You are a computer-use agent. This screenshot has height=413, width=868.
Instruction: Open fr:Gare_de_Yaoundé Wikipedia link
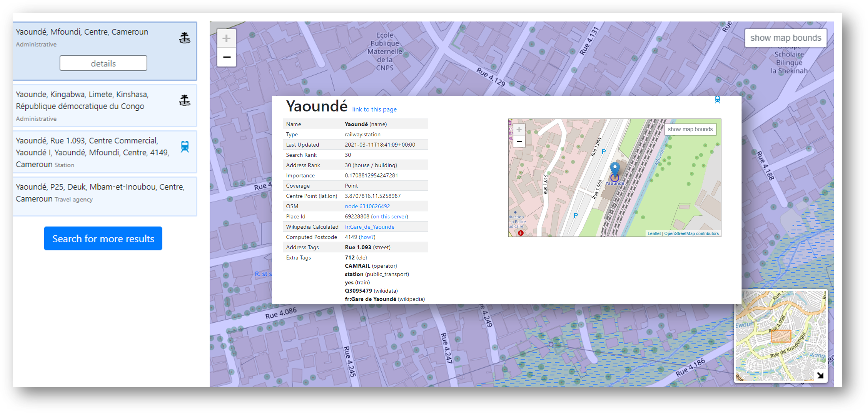(369, 227)
